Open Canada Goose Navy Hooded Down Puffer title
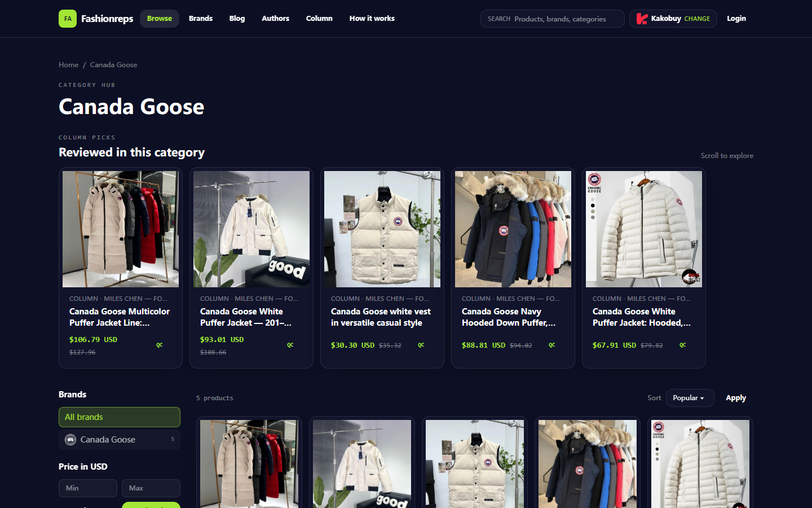The height and width of the screenshot is (508, 812). (509, 317)
